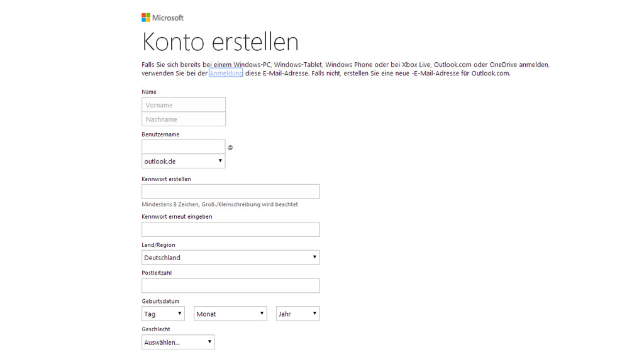Open the Tag birthday dropdown
The width and height of the screenshot is (644, 362).
pos(163,314)
